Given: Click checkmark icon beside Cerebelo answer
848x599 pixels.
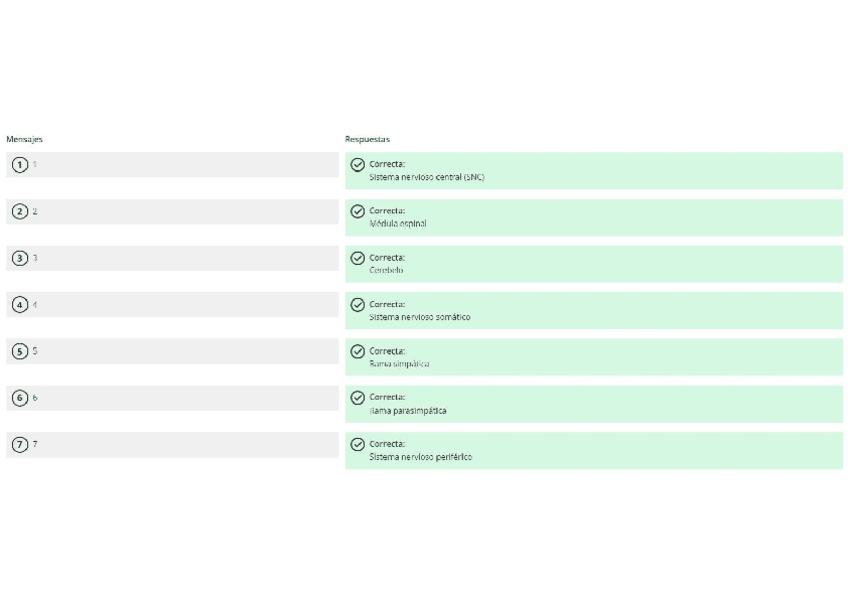Looking at the screenshot, I should [358, 258].
